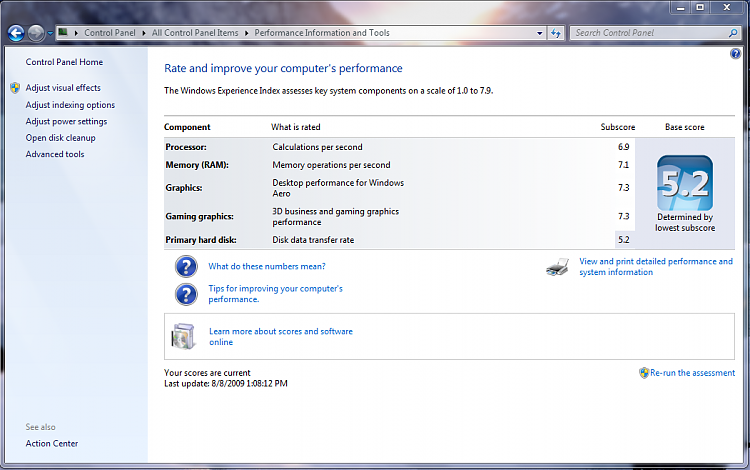This screenshot has width=750, height=470.
Task: Click the Processor subscore 6.9
Action: [x=623, y=147]
